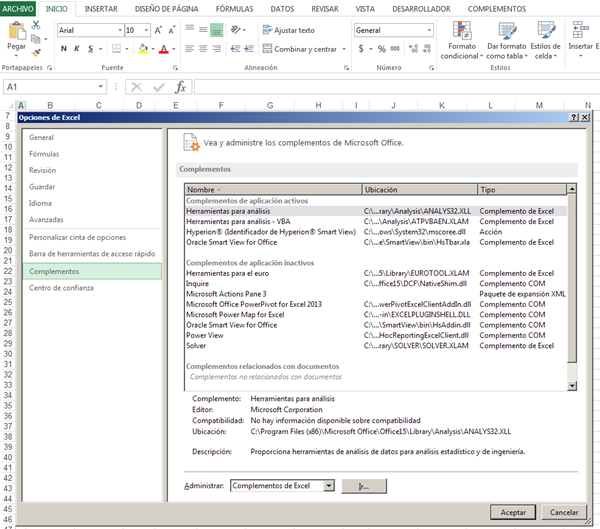Open the FÓRMULAS ribbon tab
The image size is (600, 529).
click(x=234, y=8)
